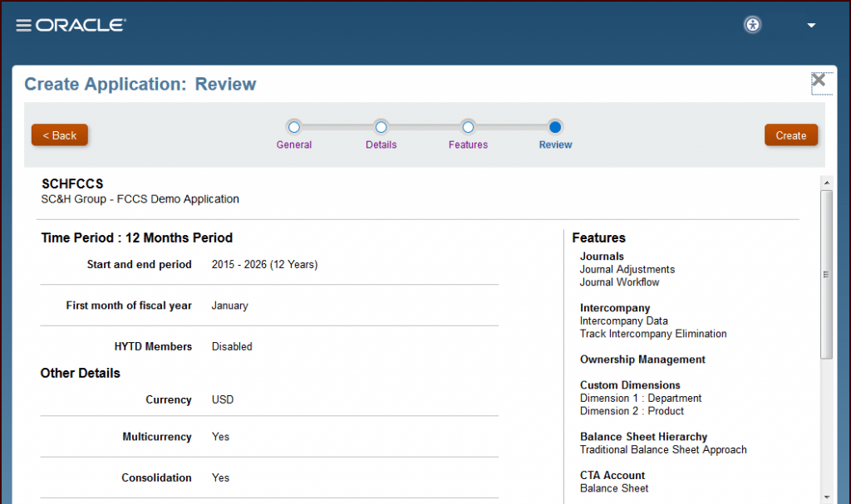
Task: Open the Review step label
Action: (555, 144)
